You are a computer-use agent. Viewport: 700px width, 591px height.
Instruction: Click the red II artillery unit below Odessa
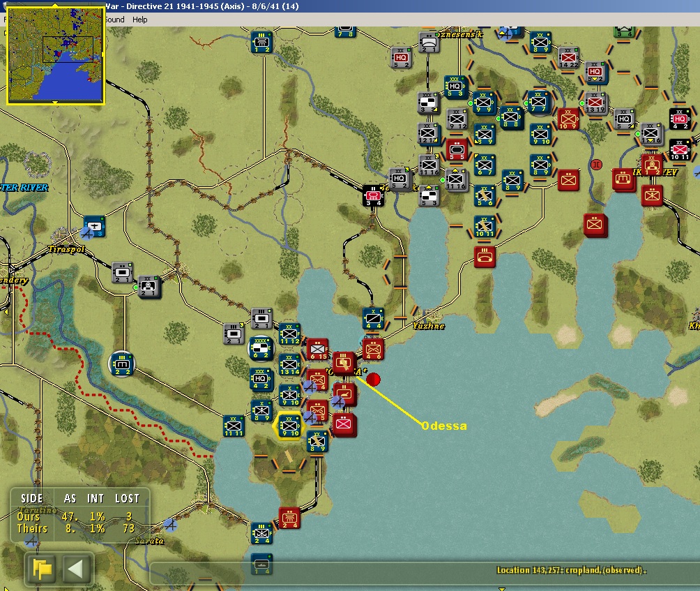pyautogui.click(x=344, y=394)
